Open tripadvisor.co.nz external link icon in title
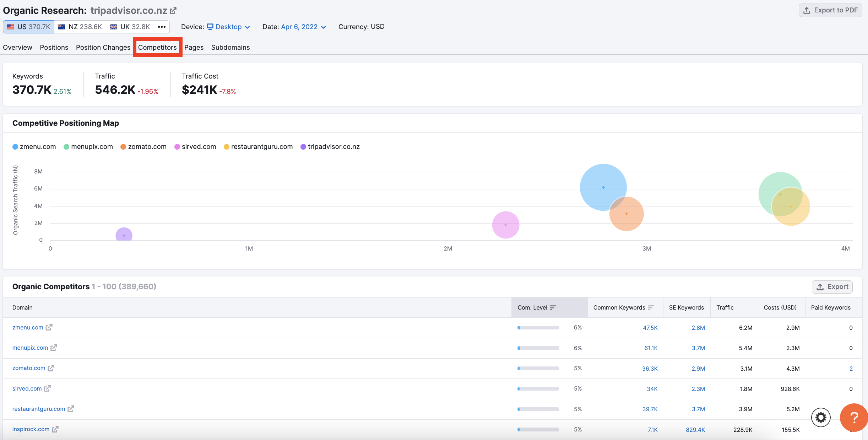868x440 pixels. pyautogui.click(x=173, y=11)
